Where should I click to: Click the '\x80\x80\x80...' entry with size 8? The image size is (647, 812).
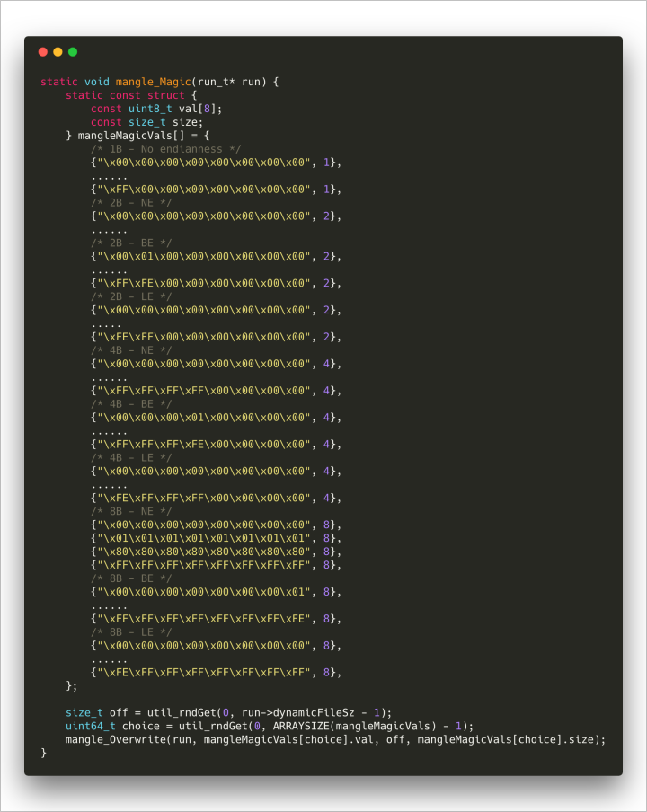216,552
